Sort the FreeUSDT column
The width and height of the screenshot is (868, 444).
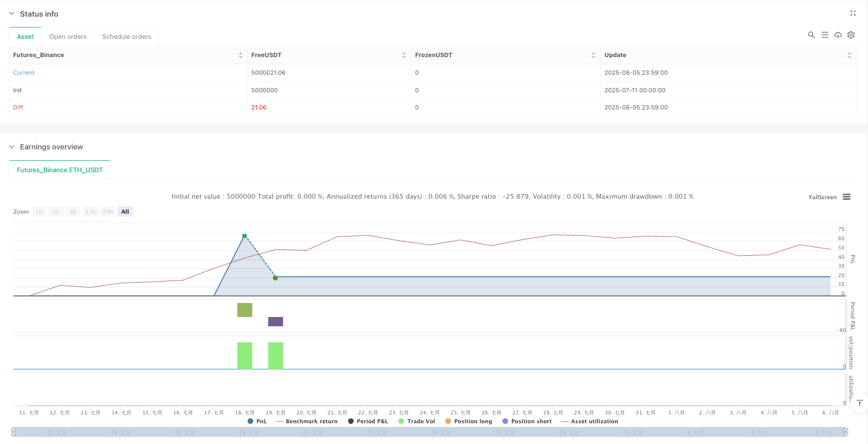click(404, 55)
